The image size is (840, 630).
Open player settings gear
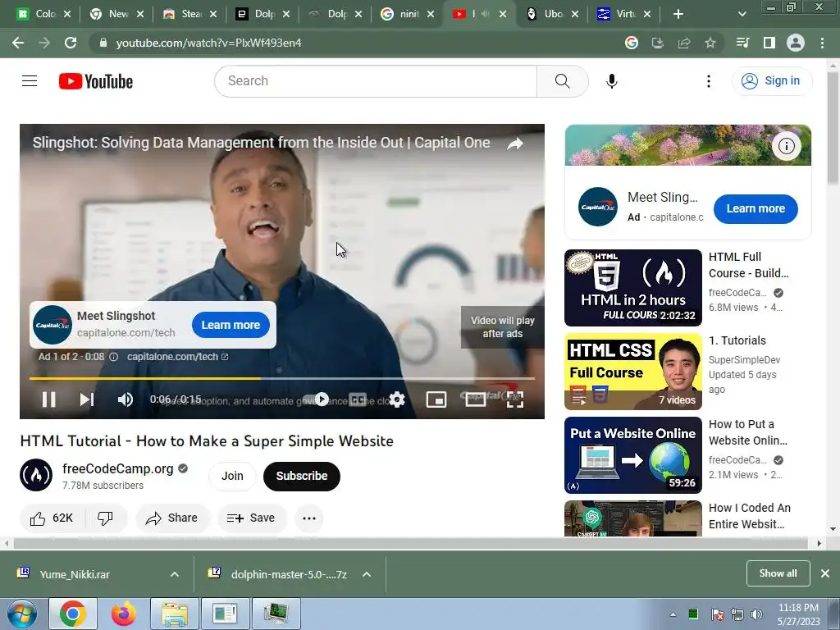397,399
